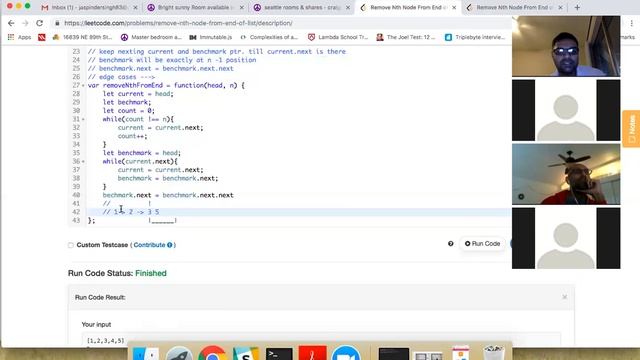Screen dimensions: 640x360
Task: Reload the LeetCode page
Action: 39,23
